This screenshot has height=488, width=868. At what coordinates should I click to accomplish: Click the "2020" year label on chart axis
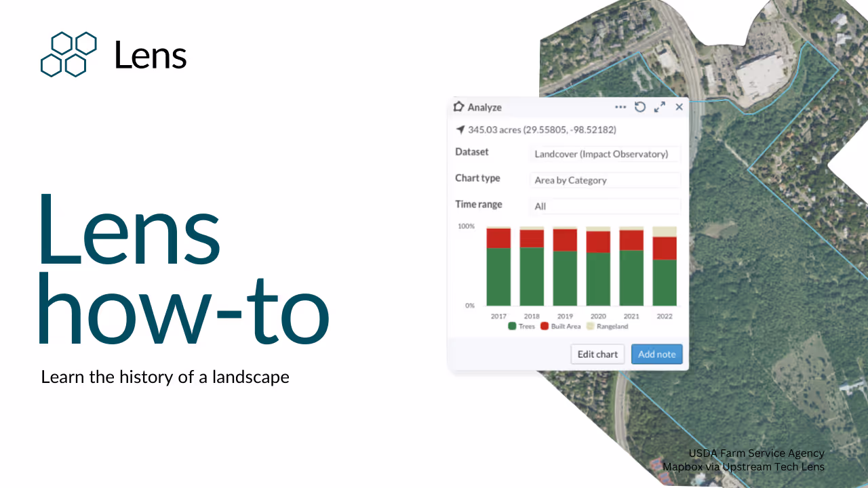tap(598, 316)
